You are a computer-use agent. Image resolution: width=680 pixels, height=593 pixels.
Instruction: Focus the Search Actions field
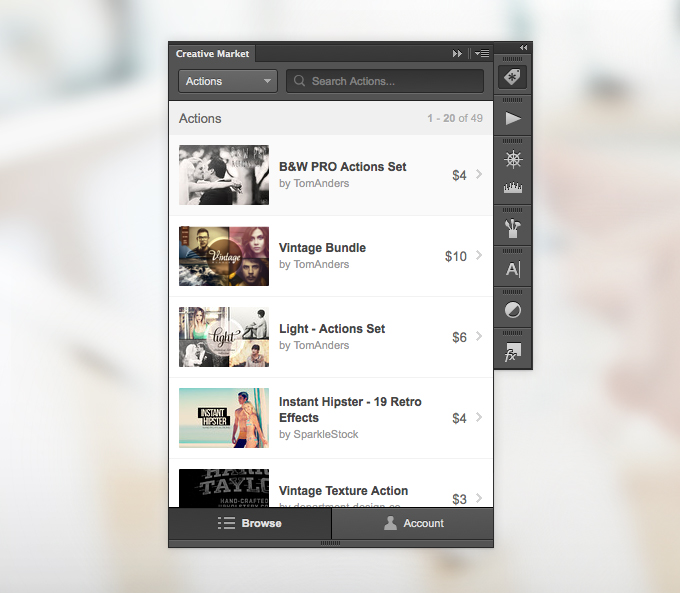[x=385, y=81]
